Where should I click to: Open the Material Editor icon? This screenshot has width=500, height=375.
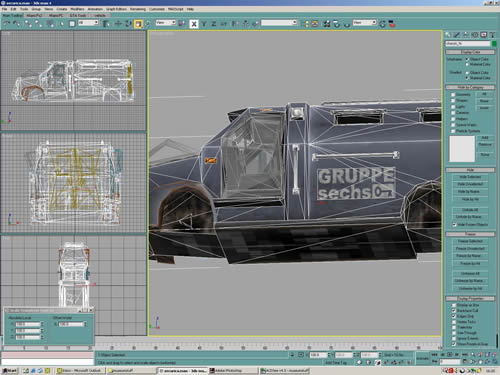coord(326,24)
